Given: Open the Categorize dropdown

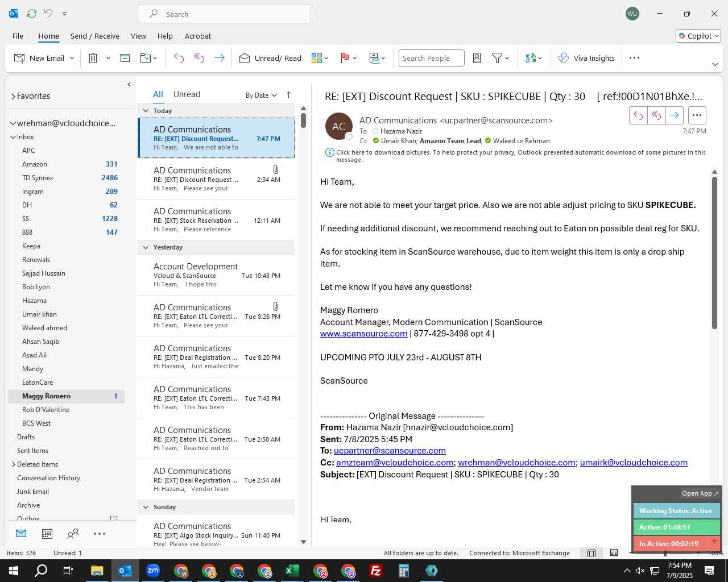Looking at the screenshot, I should click(320, 58).
